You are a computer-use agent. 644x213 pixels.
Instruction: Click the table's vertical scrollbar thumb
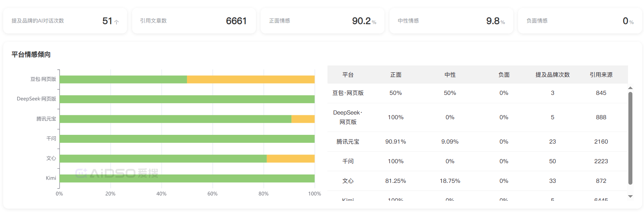pos(630,138)
